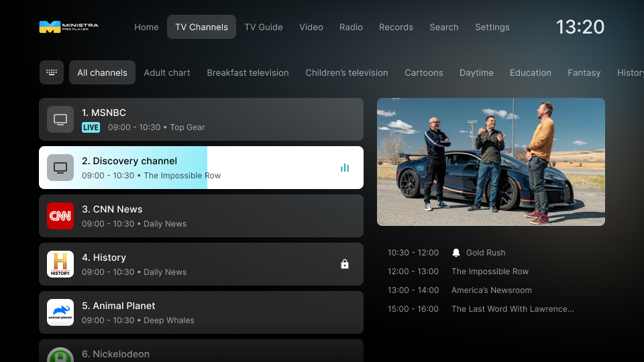644x362 pixels.
Task: Open the keyboard icon button
Action: pyautogui.click(x=52, y=72)
